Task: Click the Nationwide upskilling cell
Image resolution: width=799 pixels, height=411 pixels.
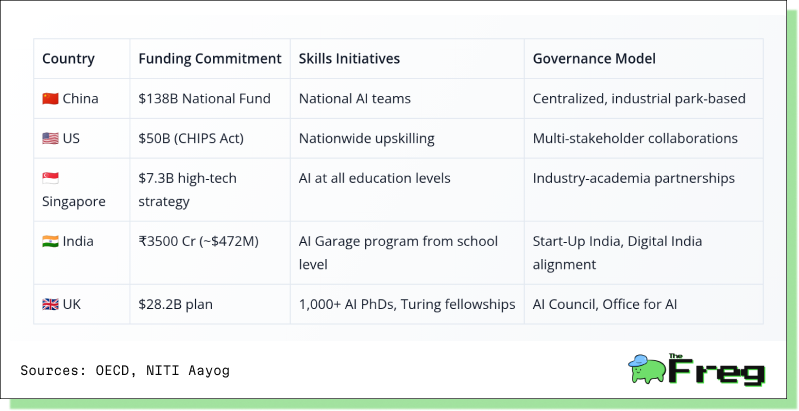Action: click(x=407, y=138)
